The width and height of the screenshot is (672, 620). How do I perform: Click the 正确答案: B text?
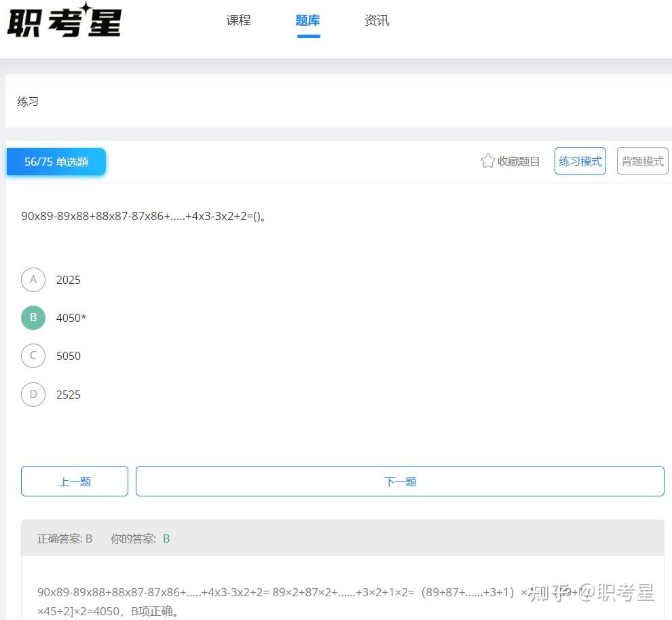point(64,539)
